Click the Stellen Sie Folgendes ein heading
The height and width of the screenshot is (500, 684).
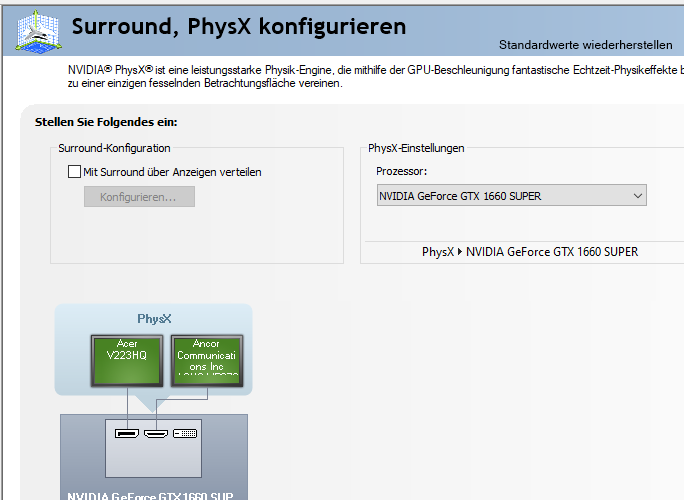coord(106,122)
